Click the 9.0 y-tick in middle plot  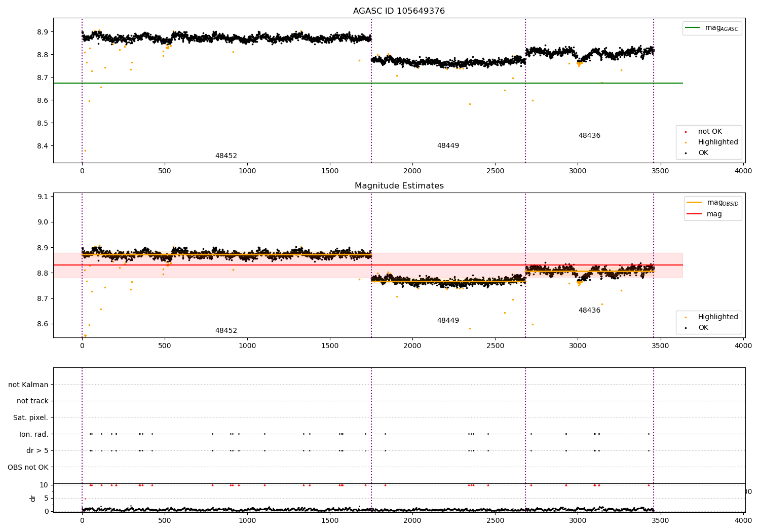[x=42, y=222]
